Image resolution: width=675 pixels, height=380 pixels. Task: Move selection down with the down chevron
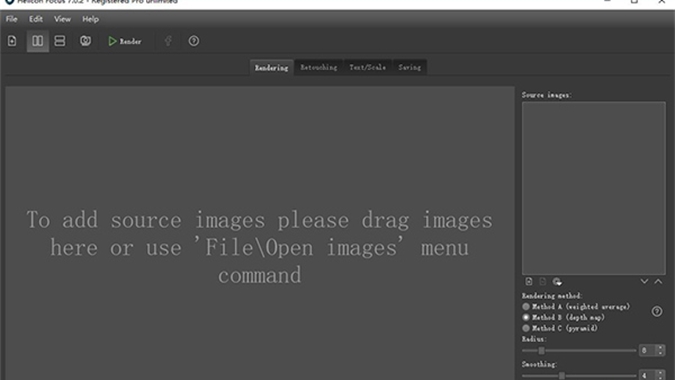[x=644, y=281]
